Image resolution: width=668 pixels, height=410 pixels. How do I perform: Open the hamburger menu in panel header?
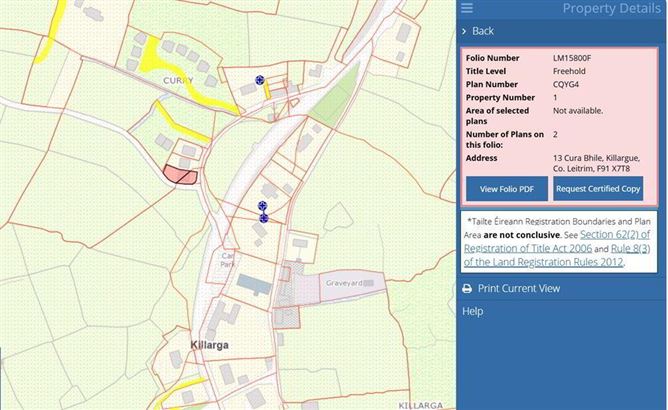[x=467, y=9]
